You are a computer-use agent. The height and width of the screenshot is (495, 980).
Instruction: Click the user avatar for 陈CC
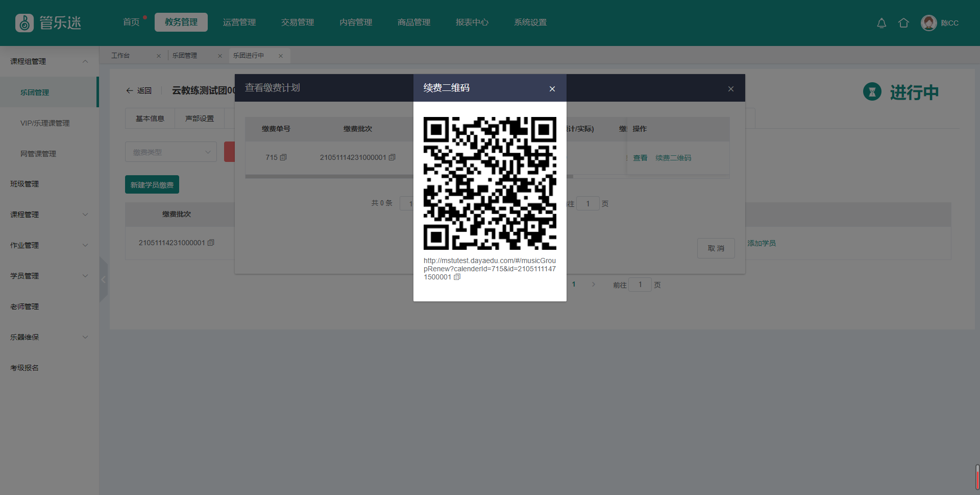(928, 23)
